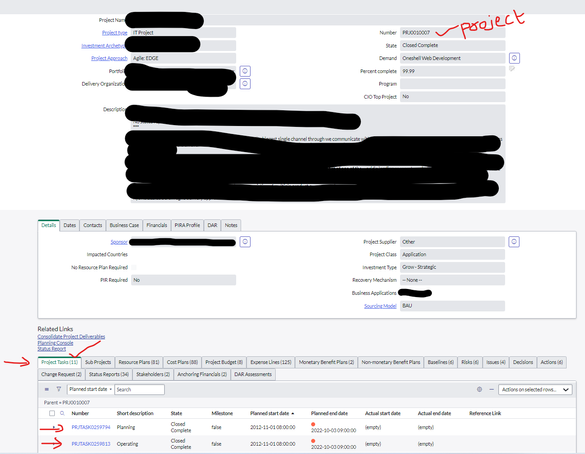Open the Planned start date search dropdown
The height and width of the screenshot is (454, 585).
[x=91, y=389]
